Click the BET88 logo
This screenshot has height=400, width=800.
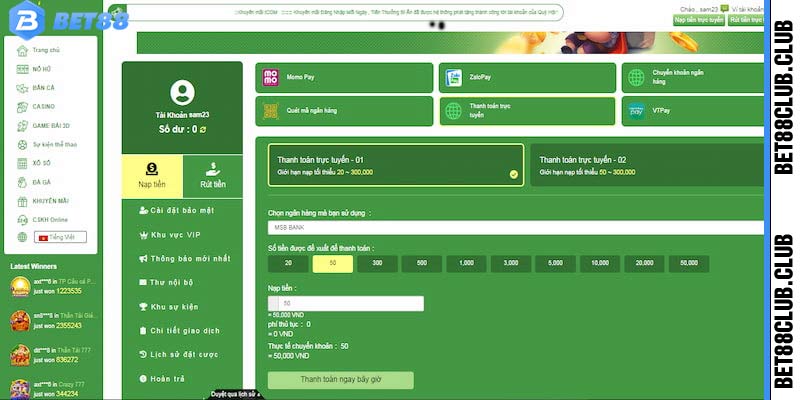[x=69, y=19]
